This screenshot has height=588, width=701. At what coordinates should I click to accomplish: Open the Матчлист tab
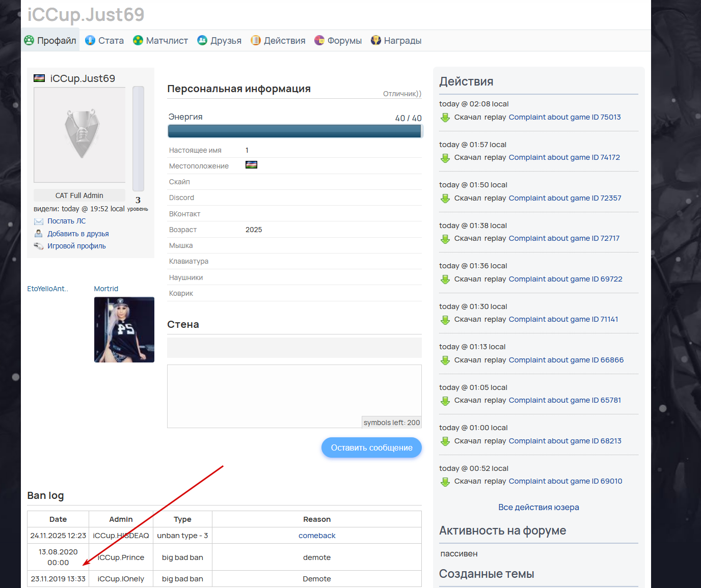(160, 41)
